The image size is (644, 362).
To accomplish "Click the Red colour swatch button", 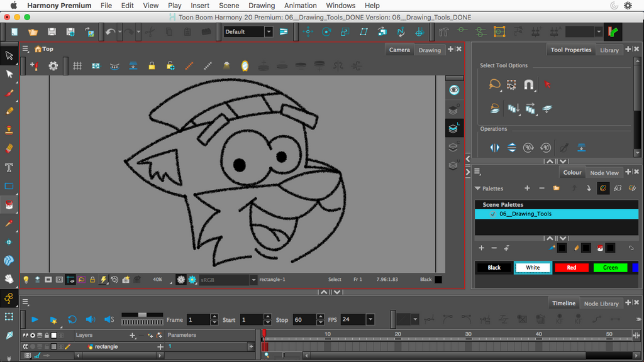I will (x=571, y=267).
